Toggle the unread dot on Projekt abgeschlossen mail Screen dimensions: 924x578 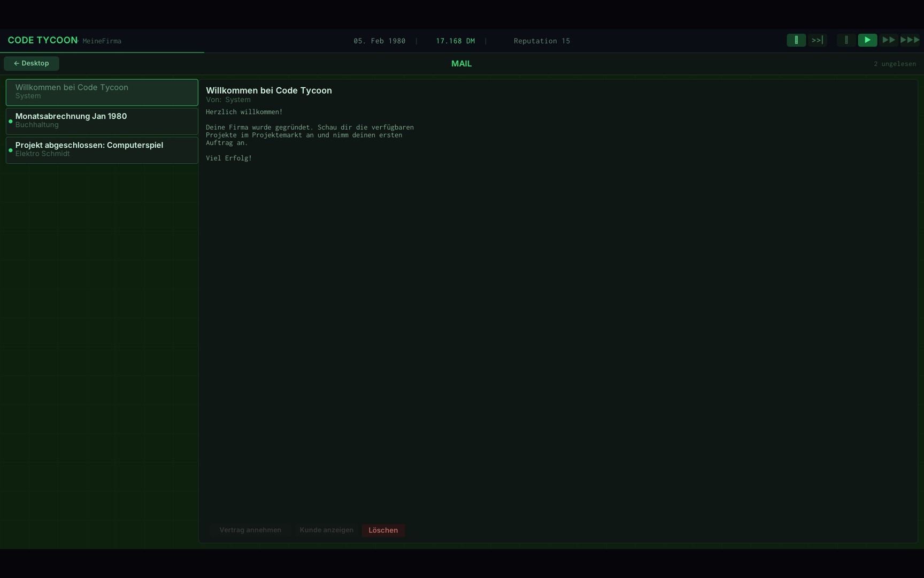point(10,150)
